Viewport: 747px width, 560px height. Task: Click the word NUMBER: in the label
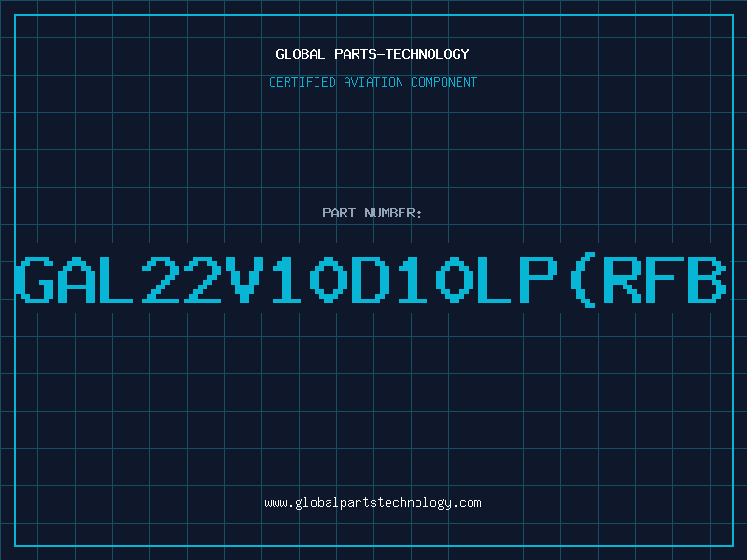pos(393,213)
